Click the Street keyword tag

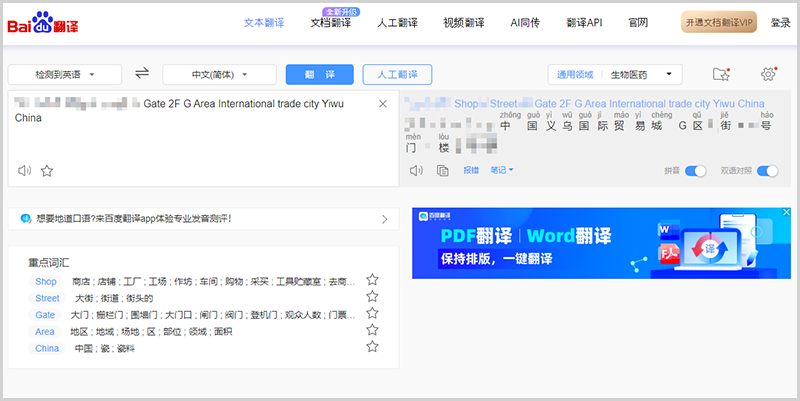[x=47, y=298]
